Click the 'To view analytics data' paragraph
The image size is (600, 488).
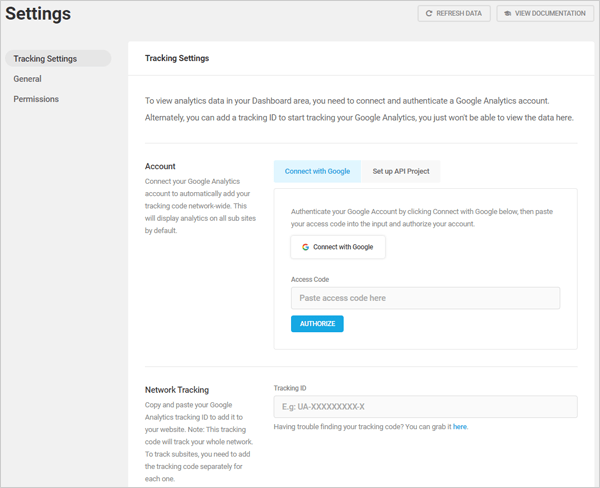tap(359, 109)
